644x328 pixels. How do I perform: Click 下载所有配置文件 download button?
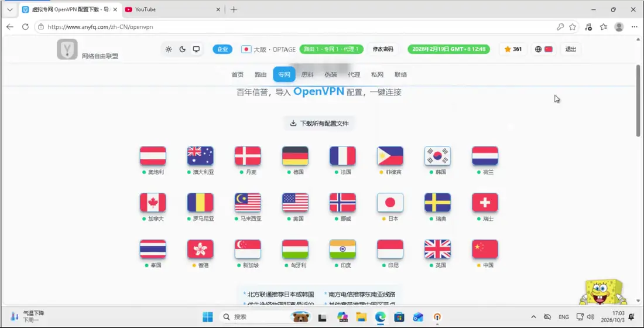(x=319, y=124)
